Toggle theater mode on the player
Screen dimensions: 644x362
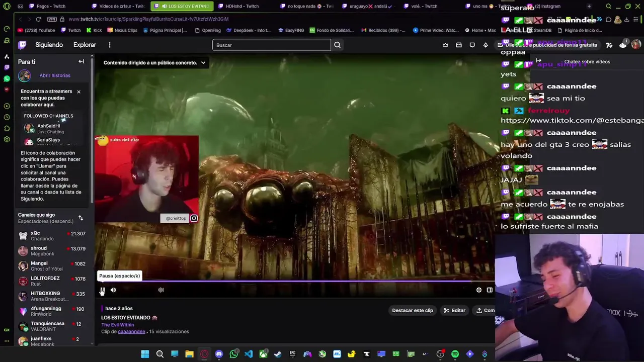(x=490, y=290)
